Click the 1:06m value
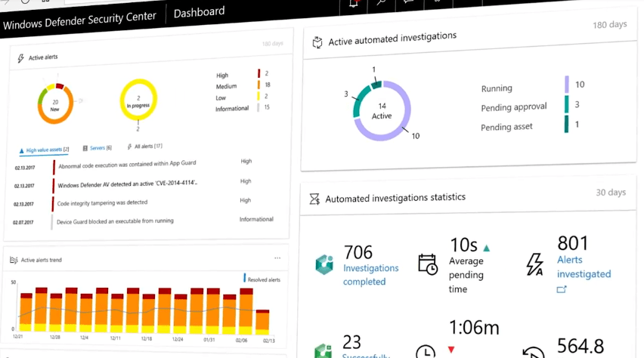The height and width of the screenshot is (358, 644). point(474,328)
